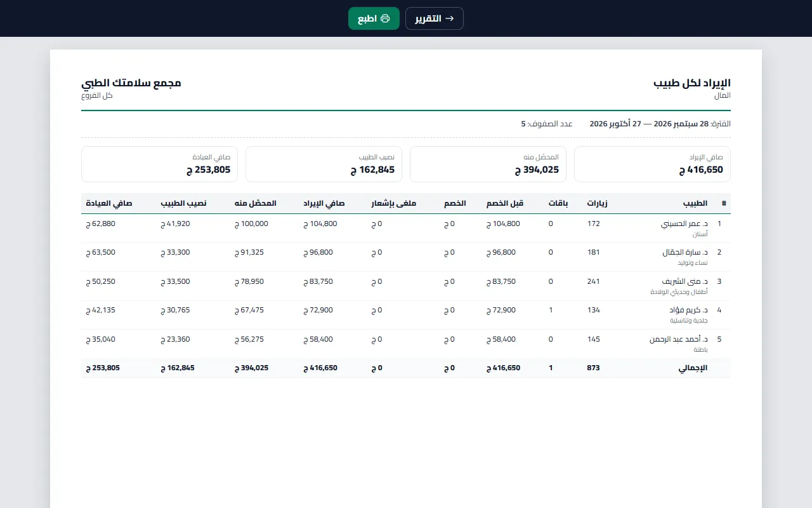This screenshot has height=508, width=812.
Task: Click the باقات column header
Action: tap(558, 203)
